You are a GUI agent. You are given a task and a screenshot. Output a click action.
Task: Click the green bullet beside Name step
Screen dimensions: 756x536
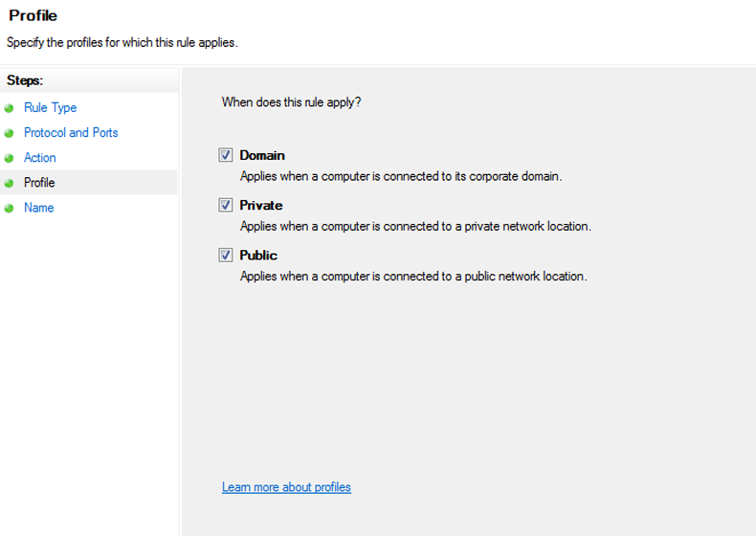point(10,208)
